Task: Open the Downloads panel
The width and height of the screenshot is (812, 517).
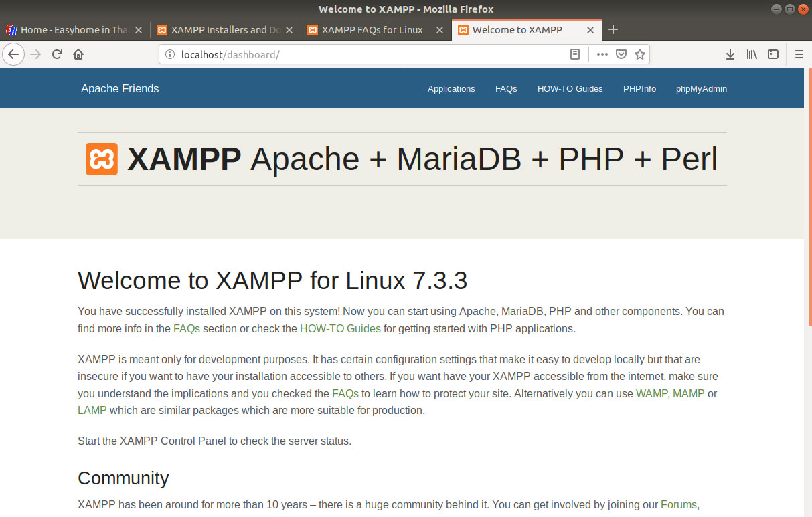Action: click(x=730, y=54)
